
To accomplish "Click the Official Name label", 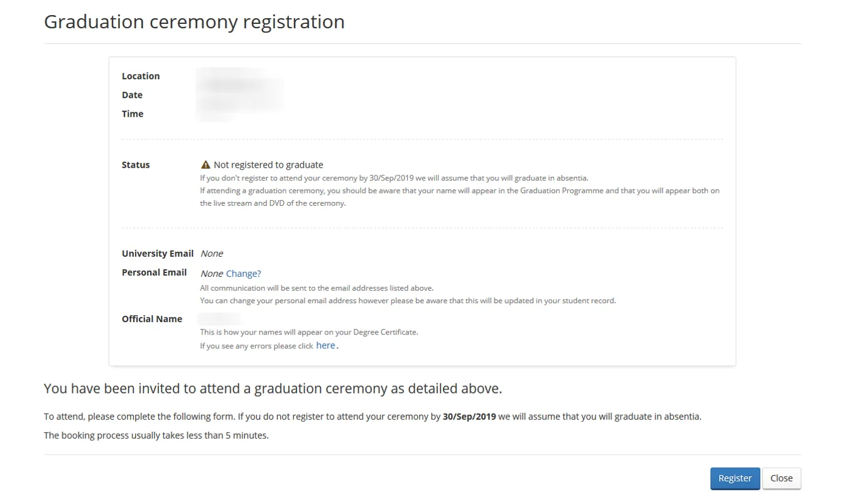I will pos(152,319).
